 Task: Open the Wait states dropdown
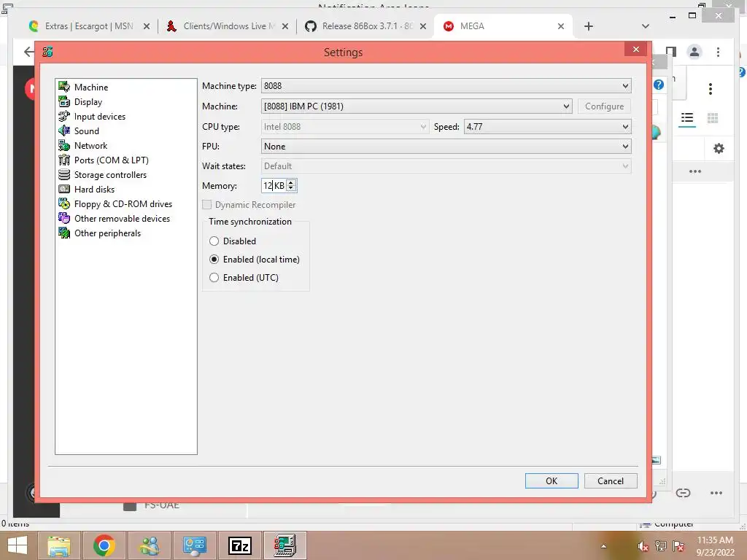point(446,166)
